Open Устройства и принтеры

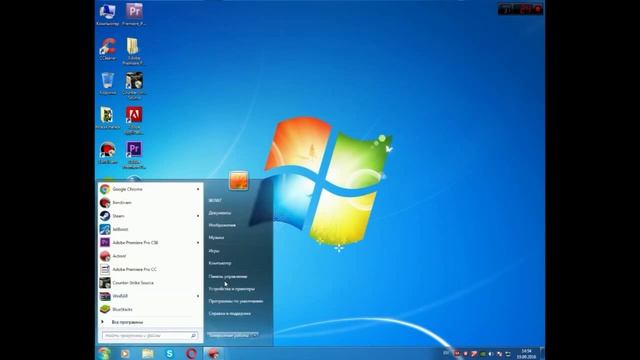(x=232, y=289)
